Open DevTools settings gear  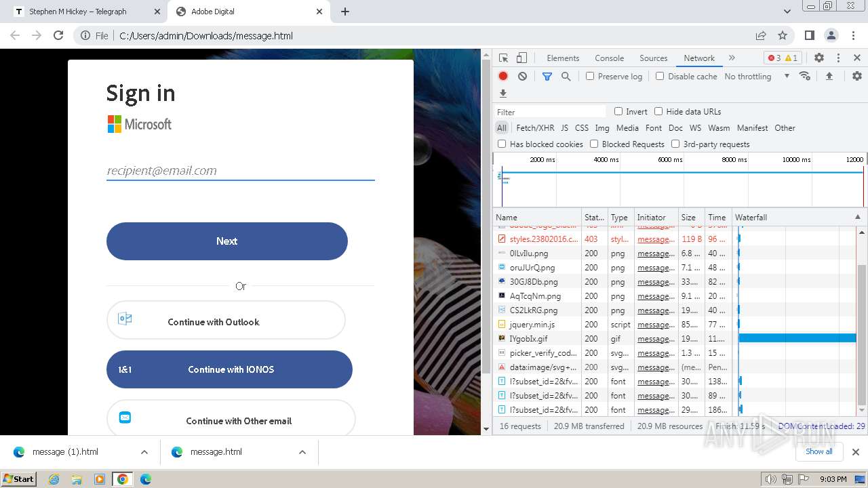tap(819, 58)
